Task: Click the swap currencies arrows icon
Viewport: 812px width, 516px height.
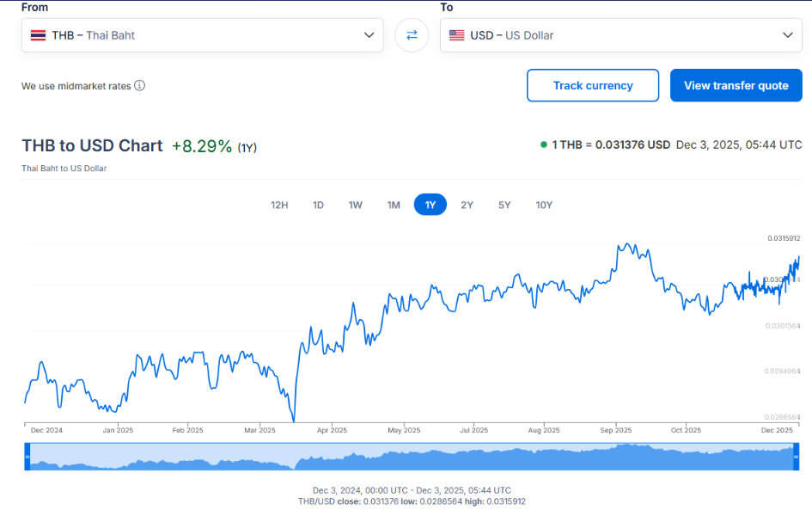Action: [412, 35]
